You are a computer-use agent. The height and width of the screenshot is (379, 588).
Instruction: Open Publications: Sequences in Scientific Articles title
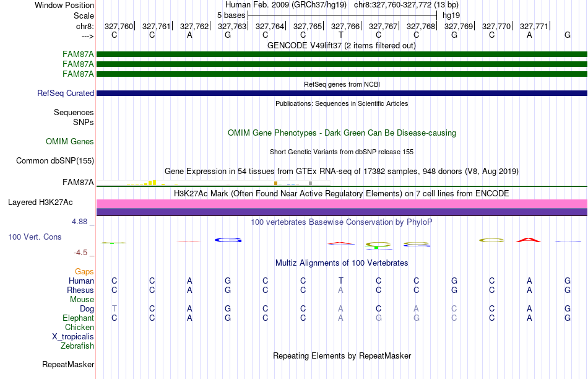coord(342,103)
